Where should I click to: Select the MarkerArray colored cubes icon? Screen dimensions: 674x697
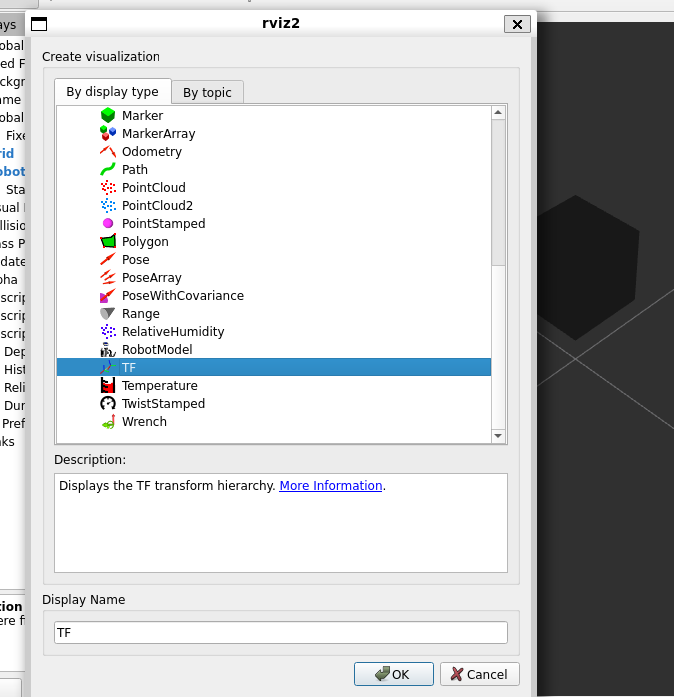(x=108, y=133)
